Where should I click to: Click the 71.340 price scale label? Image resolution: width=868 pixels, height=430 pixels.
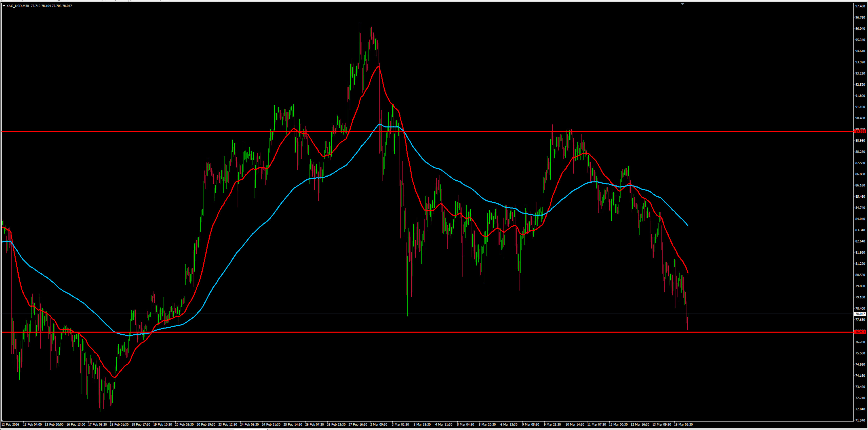tap(860, 420)
